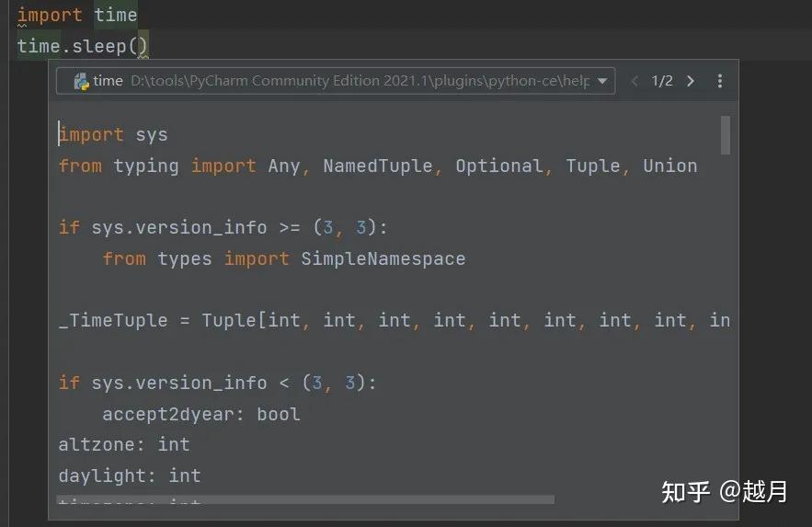This screenshot has width=812, height=527.
Task: Click the popup's vertical scrollbar thumb
Action: (x=726, y=134)
